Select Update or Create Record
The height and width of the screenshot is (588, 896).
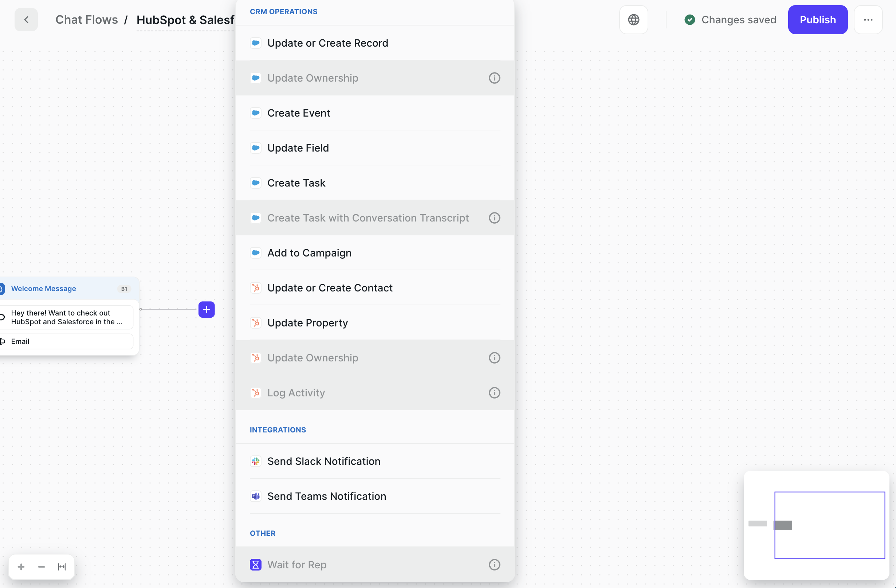coord(375,43)
